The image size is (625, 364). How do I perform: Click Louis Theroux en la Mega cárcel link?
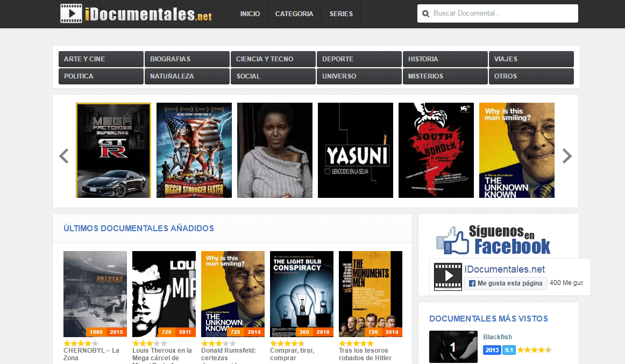[162, 356]
